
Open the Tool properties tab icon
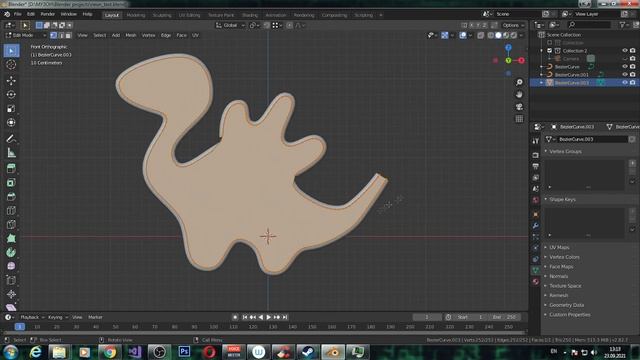pos(536,141)
